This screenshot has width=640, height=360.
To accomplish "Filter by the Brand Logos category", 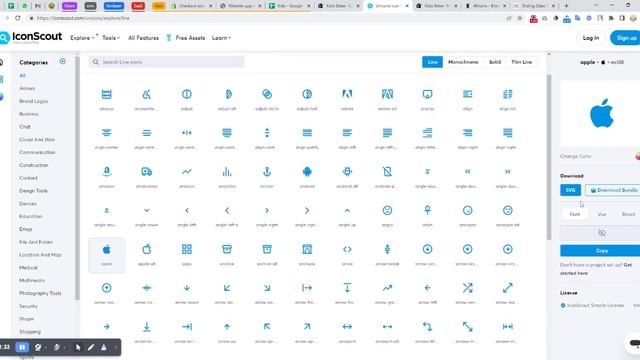I will tap(33, 101).
